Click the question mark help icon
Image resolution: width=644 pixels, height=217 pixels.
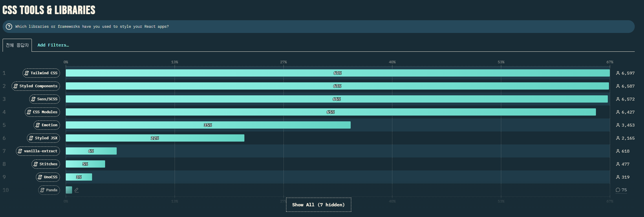click(x=9, y=27)
